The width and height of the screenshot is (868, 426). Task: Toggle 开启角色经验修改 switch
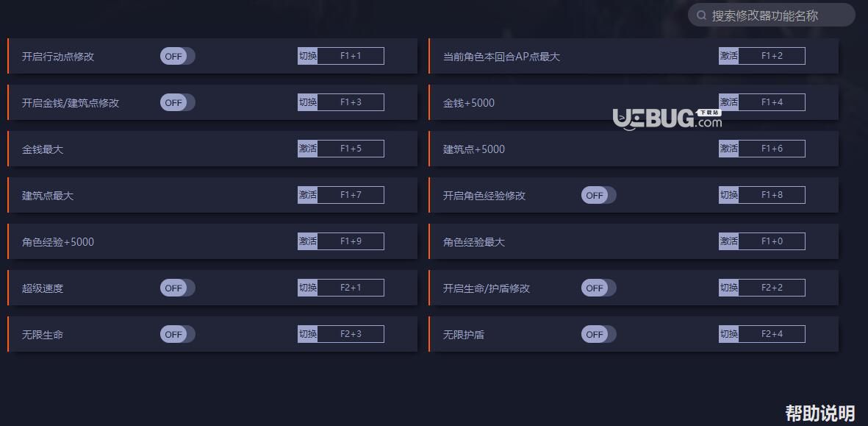pyautogui.click(x=598, y=195)
